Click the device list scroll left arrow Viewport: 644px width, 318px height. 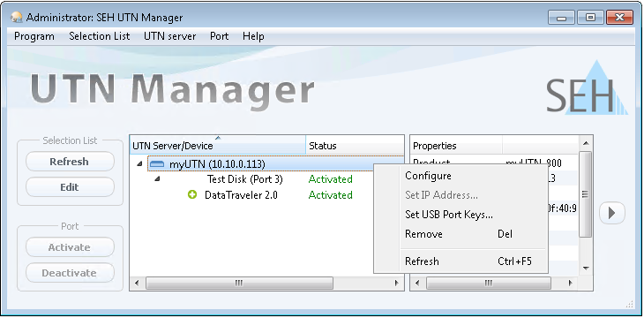tap(137, 283)
